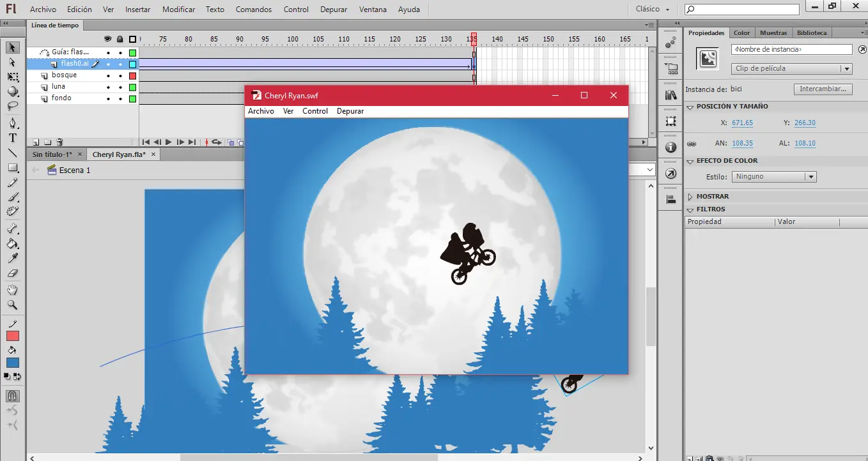Viewport: 868px width, 461px height.
Task: Open the Clip de película type dropdown
Action: (x=791, y=69)
